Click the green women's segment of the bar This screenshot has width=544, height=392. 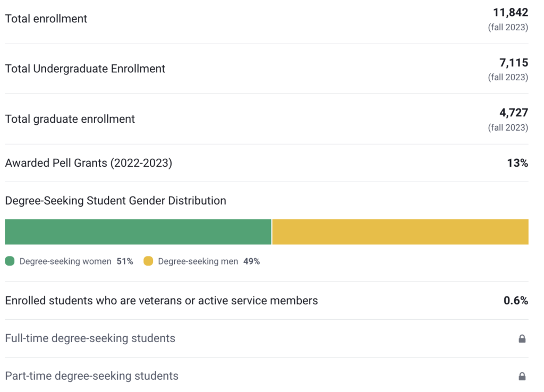[x=138, y=232]
